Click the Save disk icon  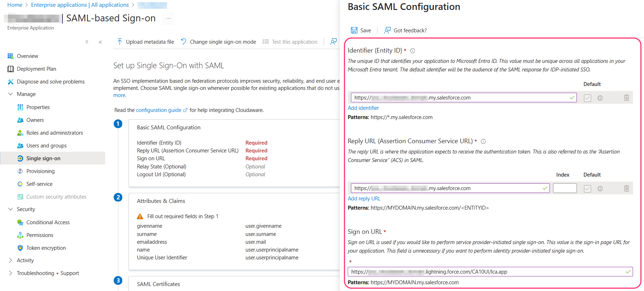tap(354, 30)
